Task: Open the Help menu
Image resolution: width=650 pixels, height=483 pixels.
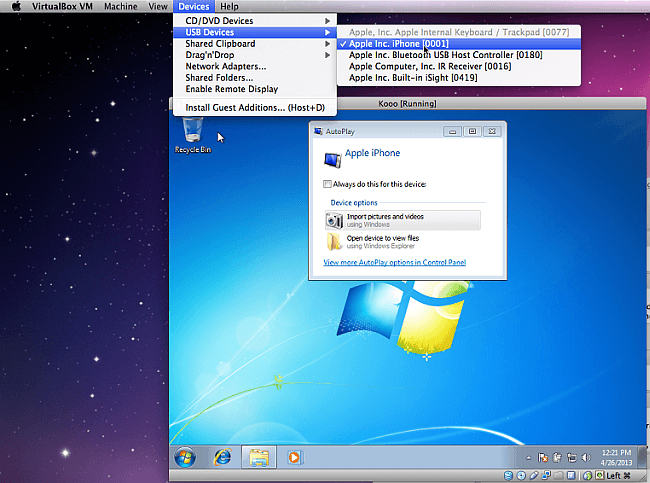Action: (x=229, y=6)
